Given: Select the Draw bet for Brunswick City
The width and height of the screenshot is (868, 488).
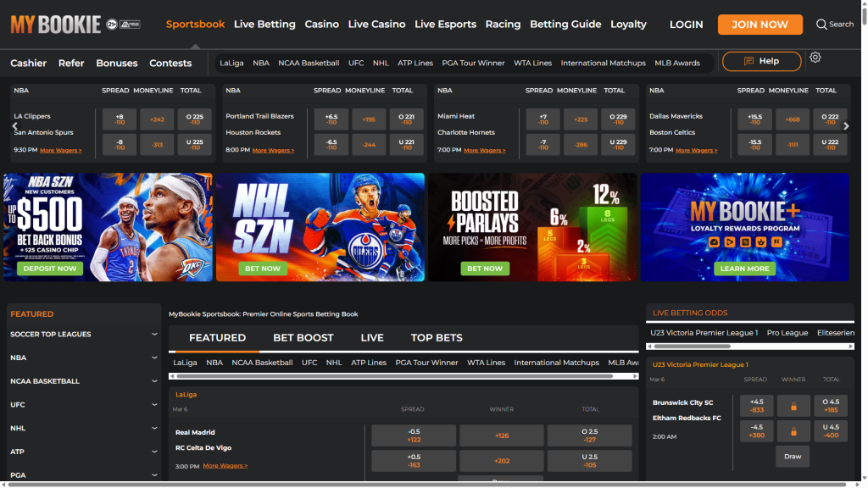Looking at the screenshot, I should coord(793,456).
